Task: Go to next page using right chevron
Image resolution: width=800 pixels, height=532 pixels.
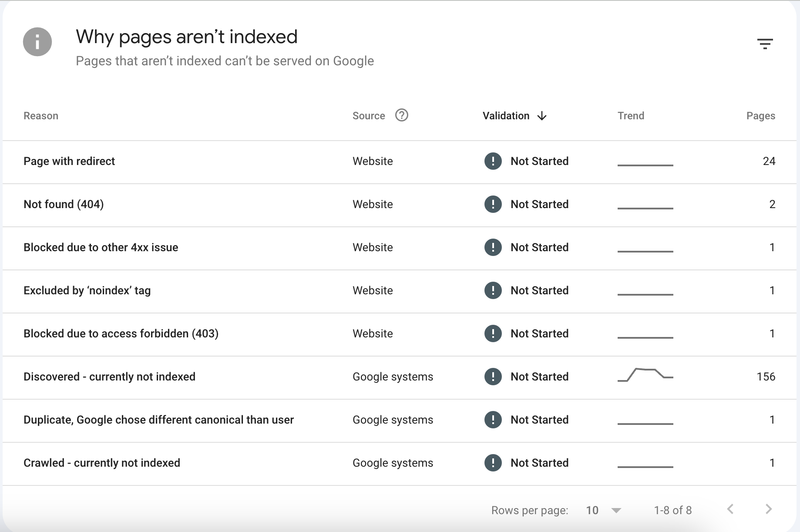Action: 767,510
